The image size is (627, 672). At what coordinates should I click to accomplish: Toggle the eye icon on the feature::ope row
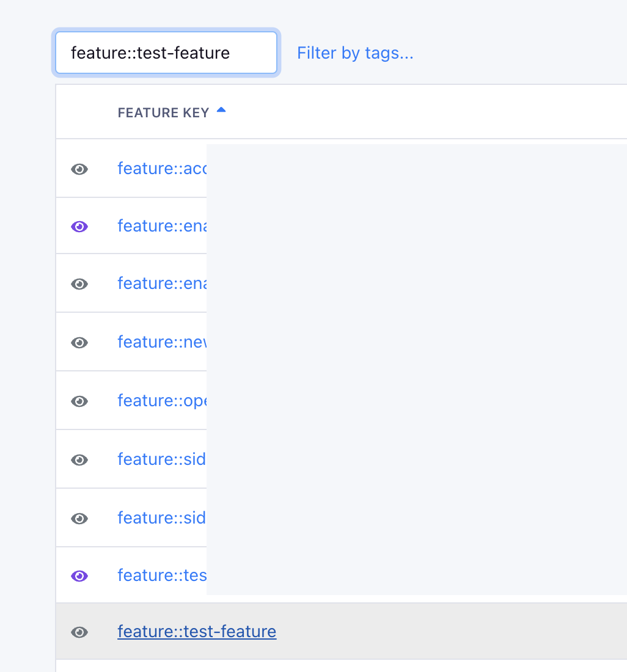(79, 401)
